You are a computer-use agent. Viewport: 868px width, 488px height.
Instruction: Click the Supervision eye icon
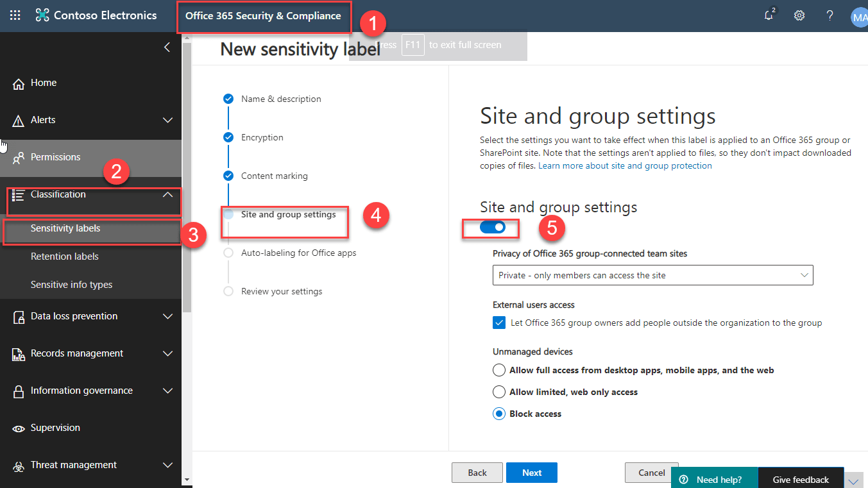click(19, 428)
